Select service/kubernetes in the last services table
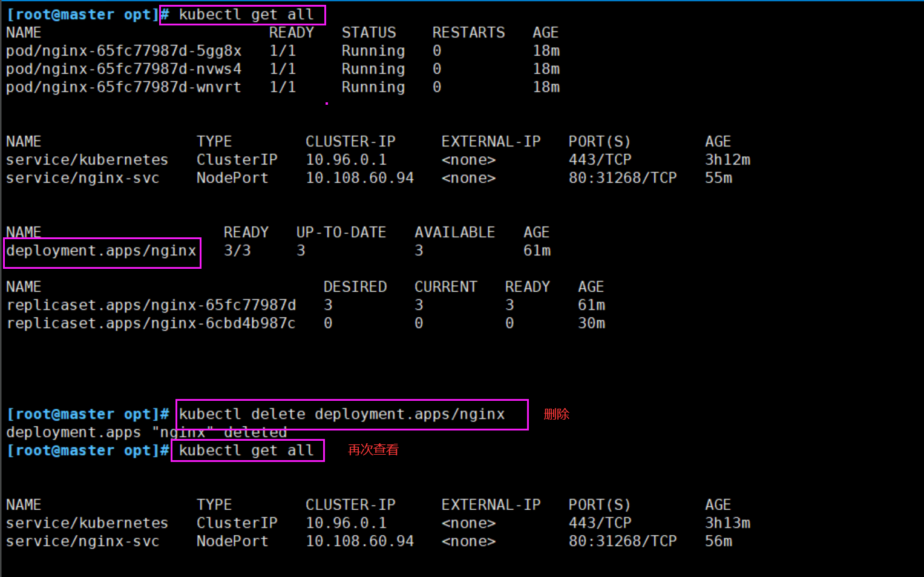Viewport: 924px width, 577px height. coord(87,523)
